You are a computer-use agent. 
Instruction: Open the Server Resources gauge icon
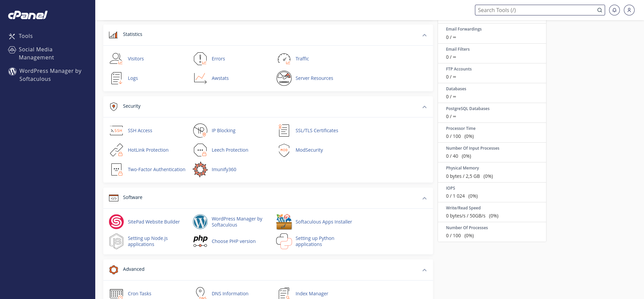click(x=284, y=78)
